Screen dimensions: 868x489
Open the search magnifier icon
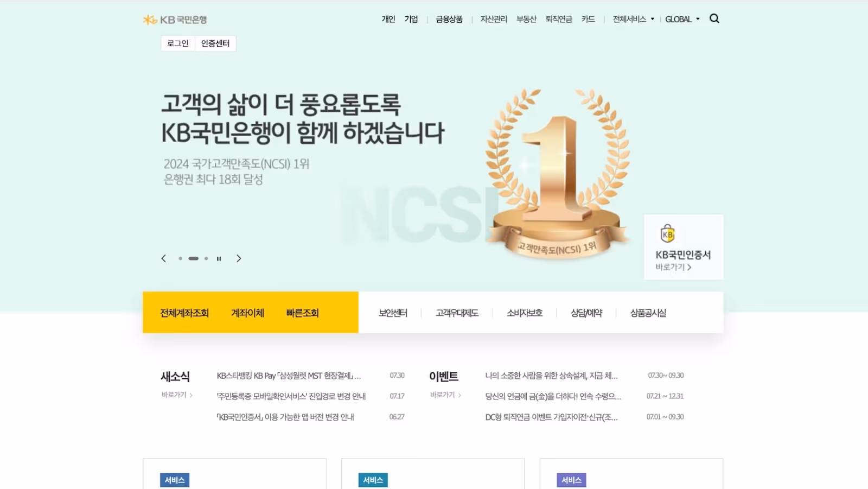tap(714, 18)
